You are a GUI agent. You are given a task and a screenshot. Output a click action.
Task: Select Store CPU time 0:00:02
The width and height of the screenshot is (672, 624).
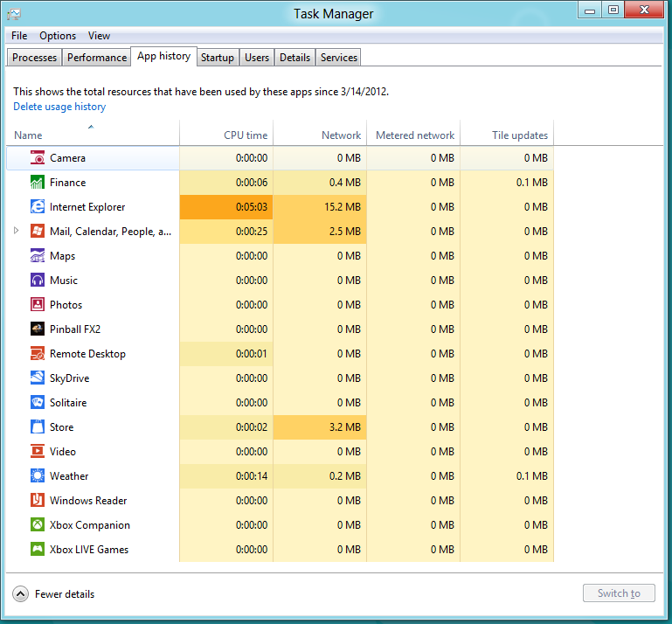226,427
